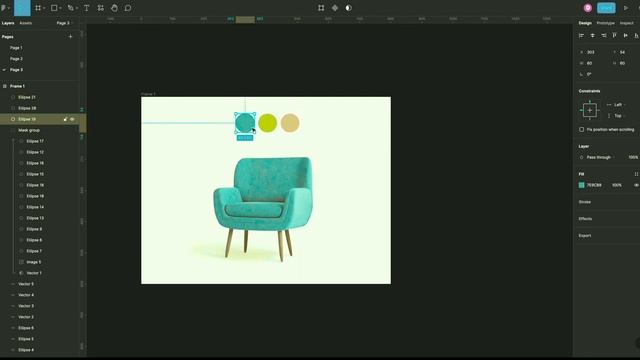
Task: Select the Rectangle shape tool
Action: coord(54,8)
